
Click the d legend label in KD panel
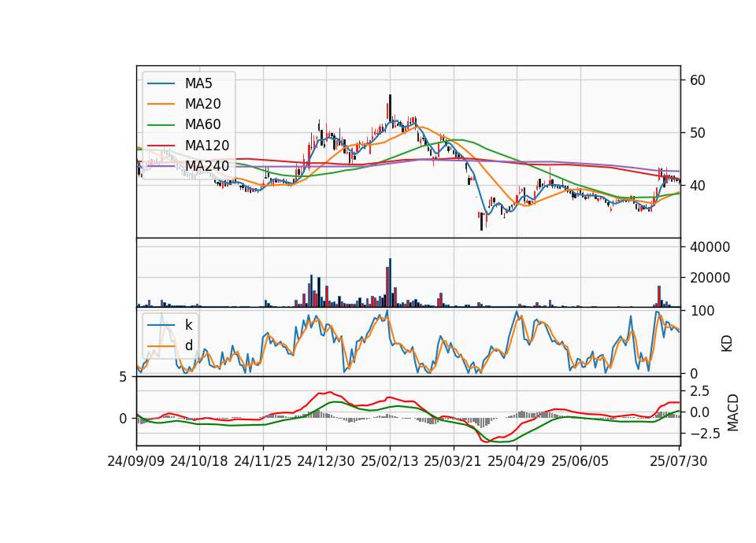pos(189,345)
